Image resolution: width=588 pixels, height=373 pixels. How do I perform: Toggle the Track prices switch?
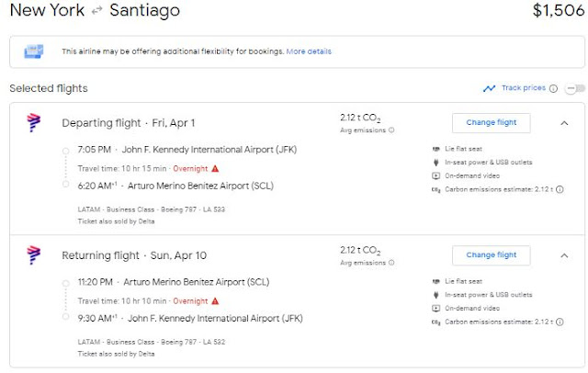coord(574,88)
